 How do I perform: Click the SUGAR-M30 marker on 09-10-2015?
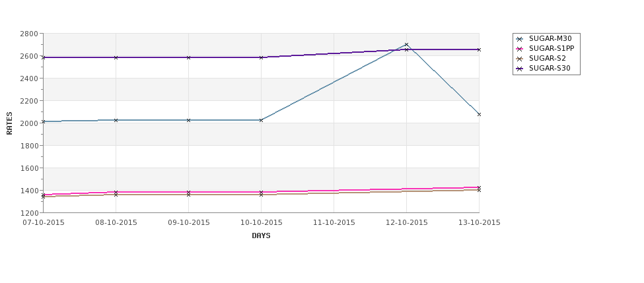point(188,120)
